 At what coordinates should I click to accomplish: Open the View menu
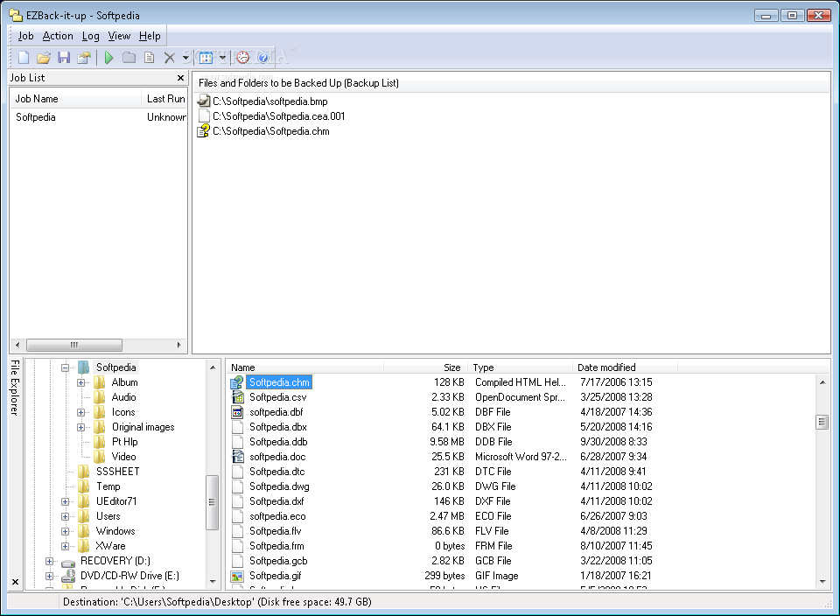point(119,36)
